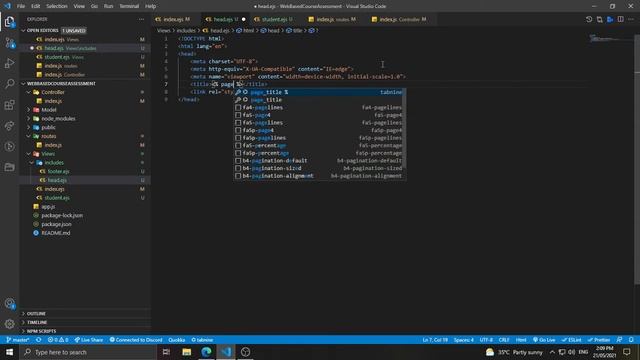Select the b4-pagination-default snippet suggestion
640x360 pixels.
click(x=319, y=161)
